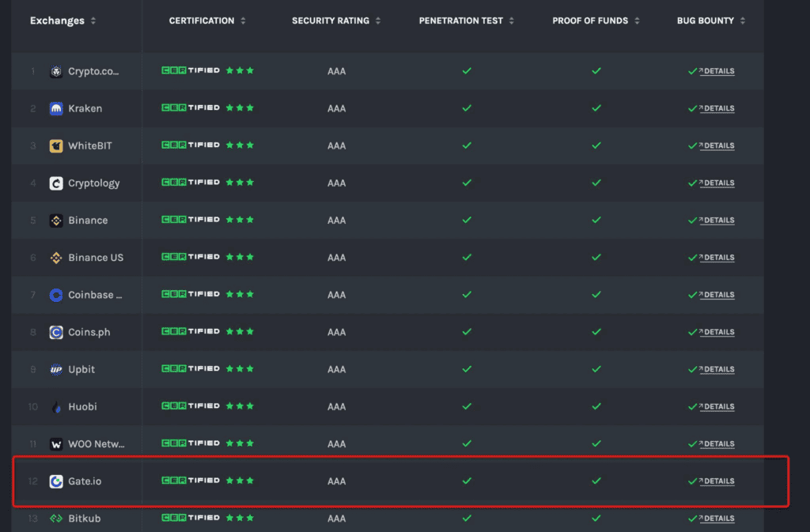The width and height of the screenshot is (810, 532).
Task: Select the Bitkub exchange name
Action: coord(85,519)
